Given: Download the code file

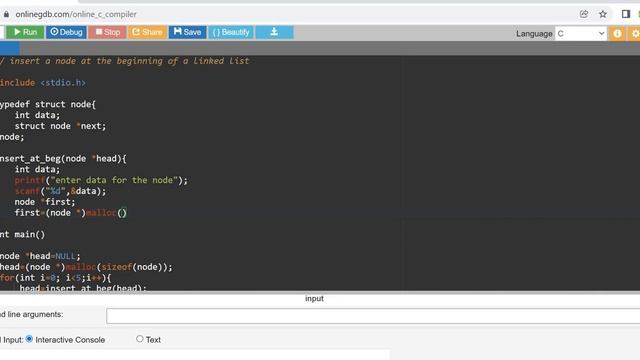Looking at the screenshot, I should click(274, 32).
